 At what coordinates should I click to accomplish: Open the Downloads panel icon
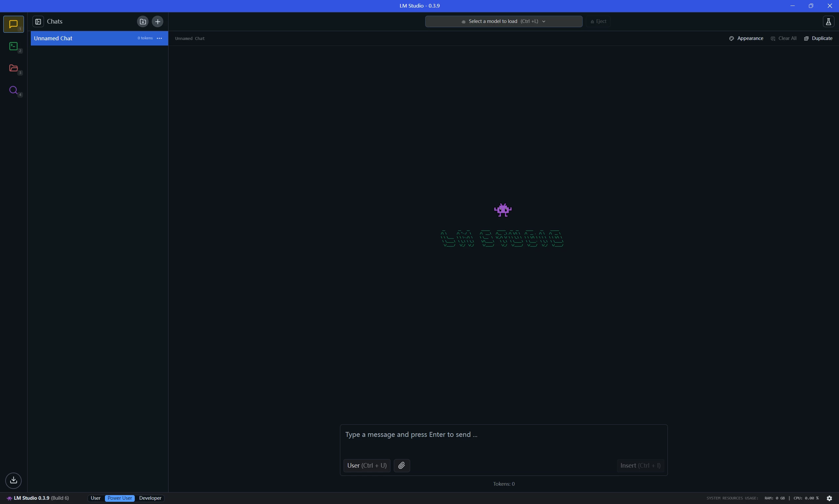pyautogui.click(x=13, y=480)
